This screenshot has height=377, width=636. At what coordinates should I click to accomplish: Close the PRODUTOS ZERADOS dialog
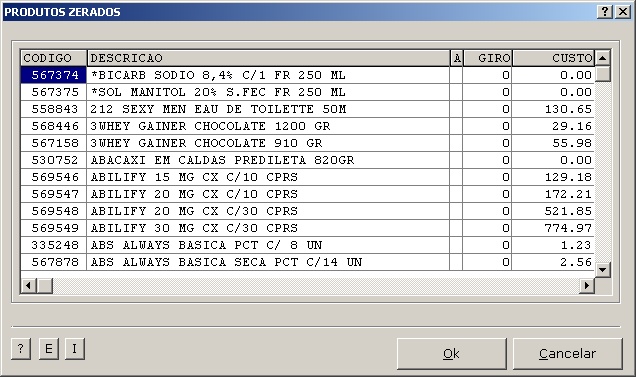coord(623,11)
